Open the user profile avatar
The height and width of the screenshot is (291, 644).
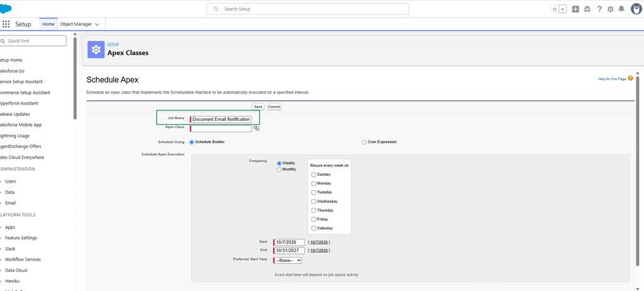pyautogui.click(x=636, y=9)
